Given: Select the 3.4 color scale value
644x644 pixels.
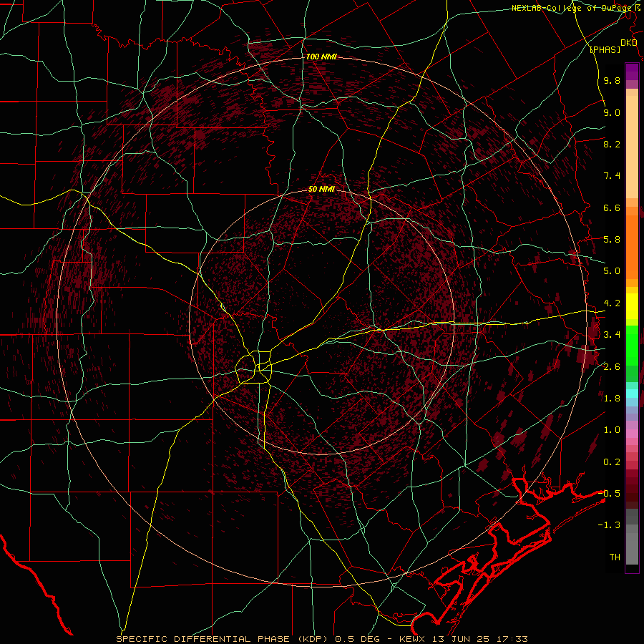Looking at the screenshot, I should (x=612, y=335).
